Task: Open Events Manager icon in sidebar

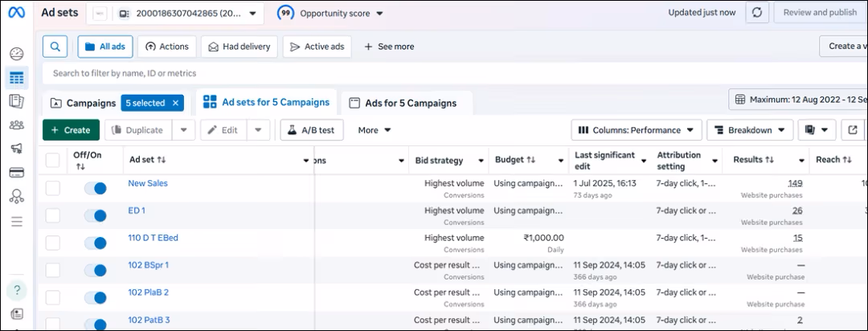Action: click(x=17, y=196)
